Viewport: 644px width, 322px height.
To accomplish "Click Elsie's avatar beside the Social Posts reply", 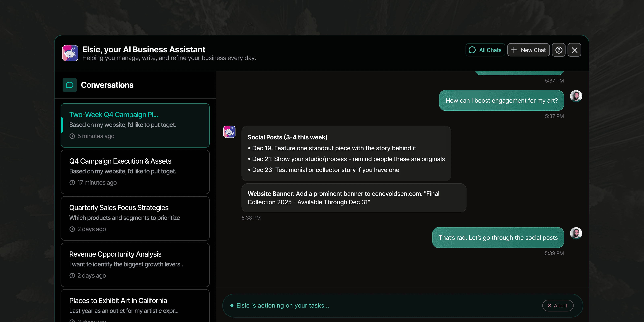I will coord(229,132).
